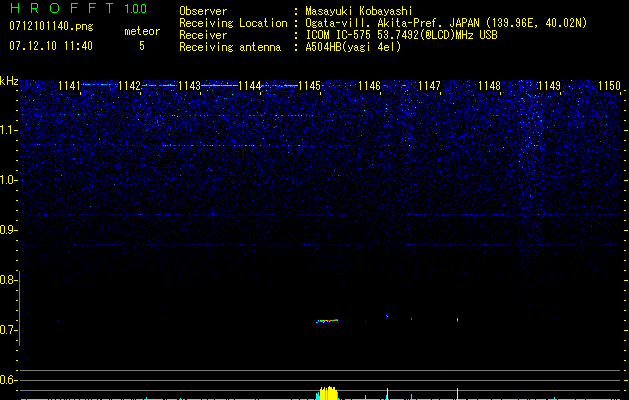Click the Observer field label
The width and height of the screenshot is (629, 400).
click(x=203, y=11)
